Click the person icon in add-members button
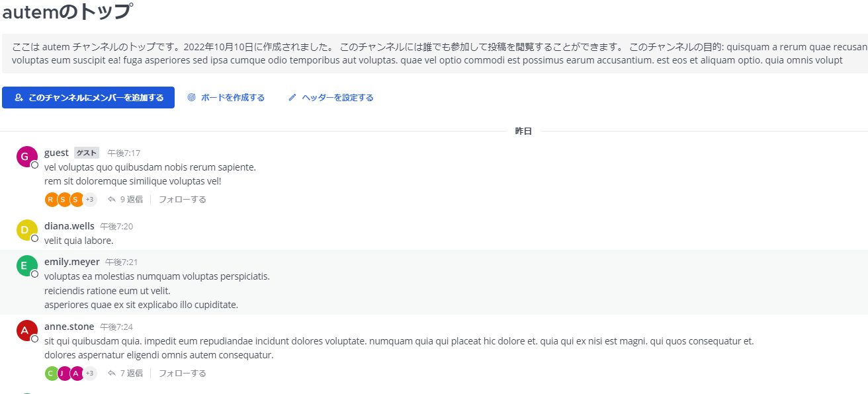The image size is (868, 394). pos(19,98)
